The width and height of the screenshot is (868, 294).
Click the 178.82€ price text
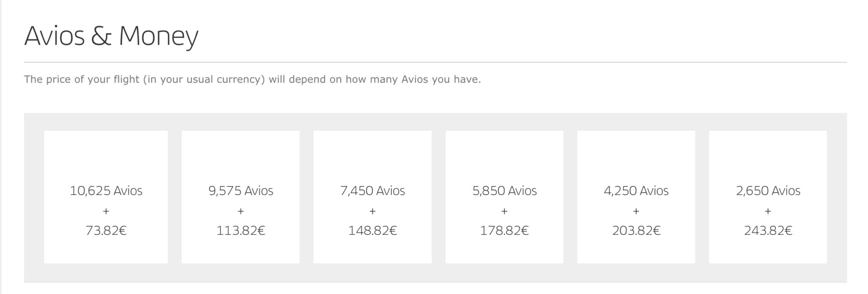tap(505, 231)
